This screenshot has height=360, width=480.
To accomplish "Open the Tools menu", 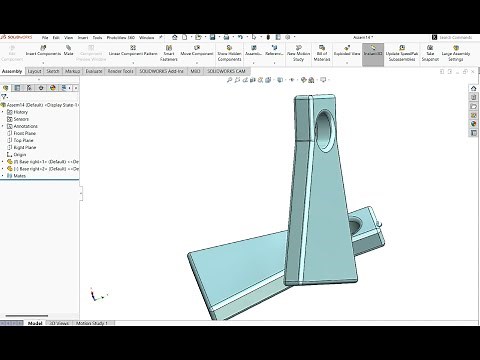I will click(x=97, y=38).
